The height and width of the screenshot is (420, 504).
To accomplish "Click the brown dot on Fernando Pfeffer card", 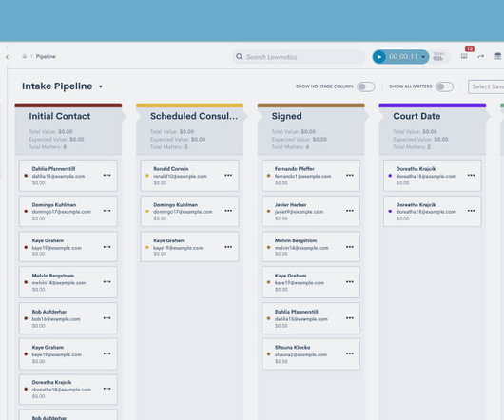I will pyautogui.click(x=268, y=176).
